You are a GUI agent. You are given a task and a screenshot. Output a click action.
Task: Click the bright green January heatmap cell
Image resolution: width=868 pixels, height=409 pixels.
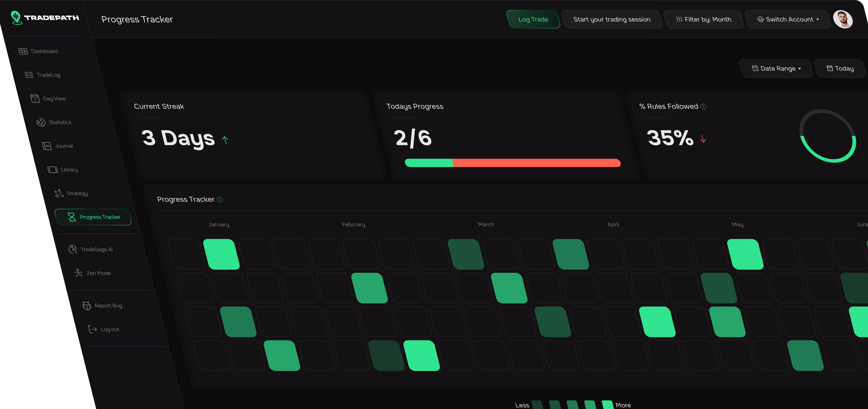coord(221,254)
